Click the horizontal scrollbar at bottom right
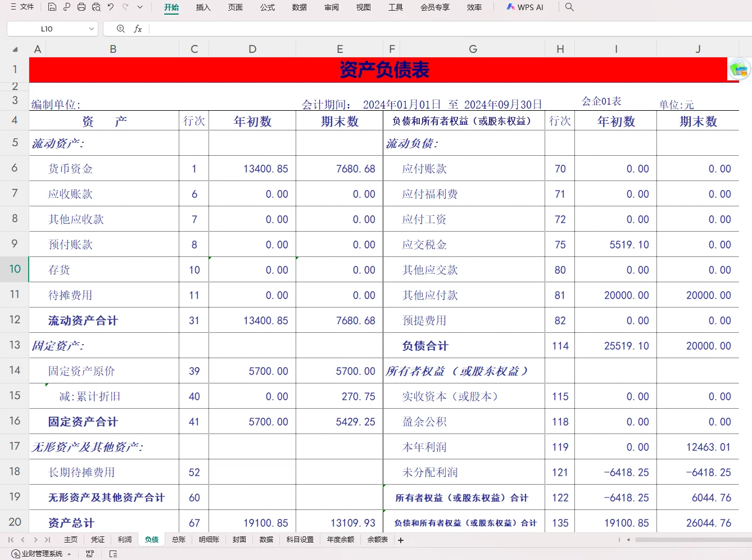This screenshot has height=560, width=752. 691,540
